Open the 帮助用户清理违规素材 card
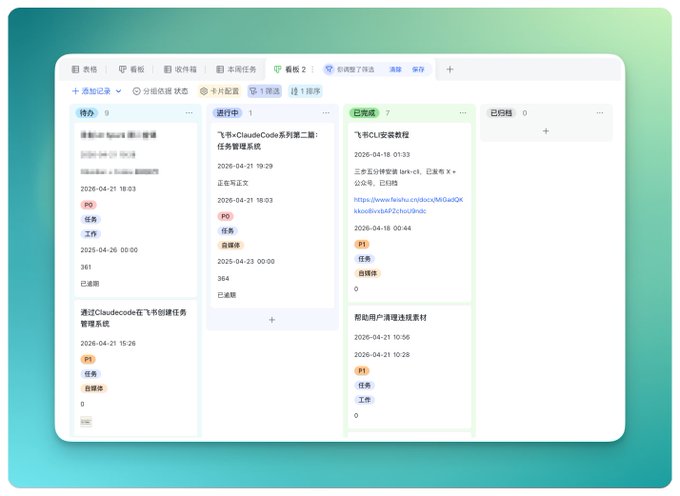Image resolution: width=680 pixels, height=496 pixels. coord(409,367)
